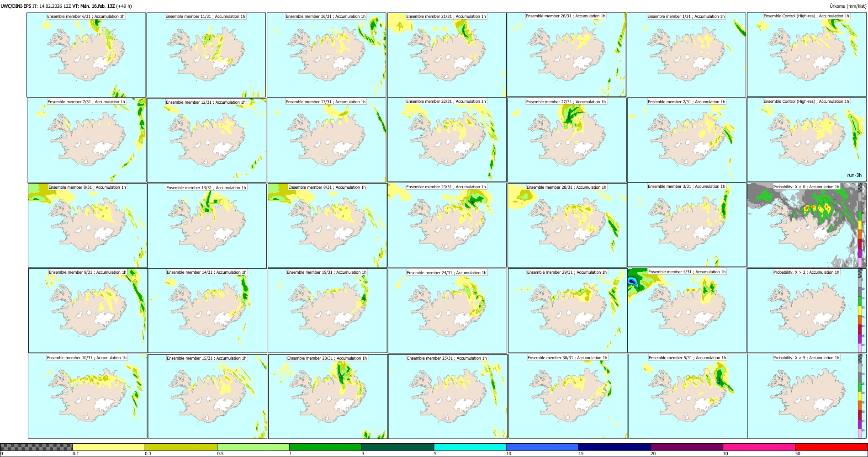Click the 'run-3h' label

854,175
